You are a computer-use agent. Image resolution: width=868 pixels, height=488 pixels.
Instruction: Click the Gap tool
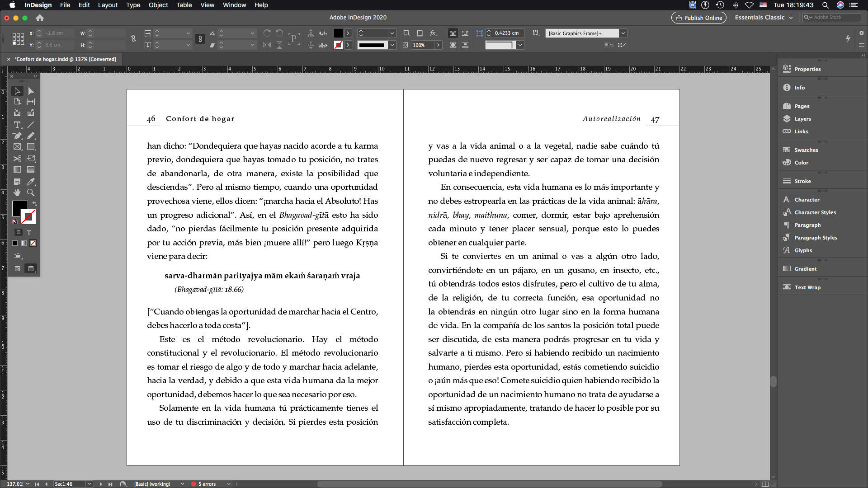(x=31, y=102)
